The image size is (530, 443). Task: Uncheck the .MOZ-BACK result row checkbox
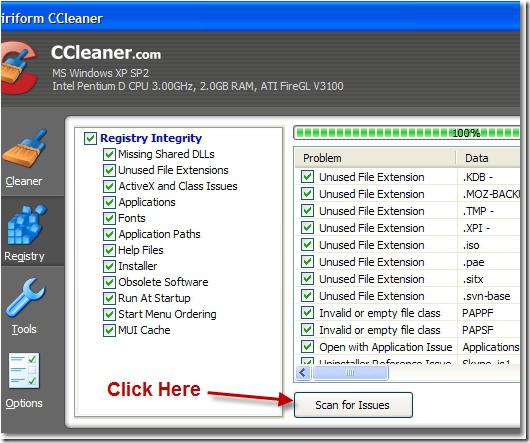coord(307,194)
